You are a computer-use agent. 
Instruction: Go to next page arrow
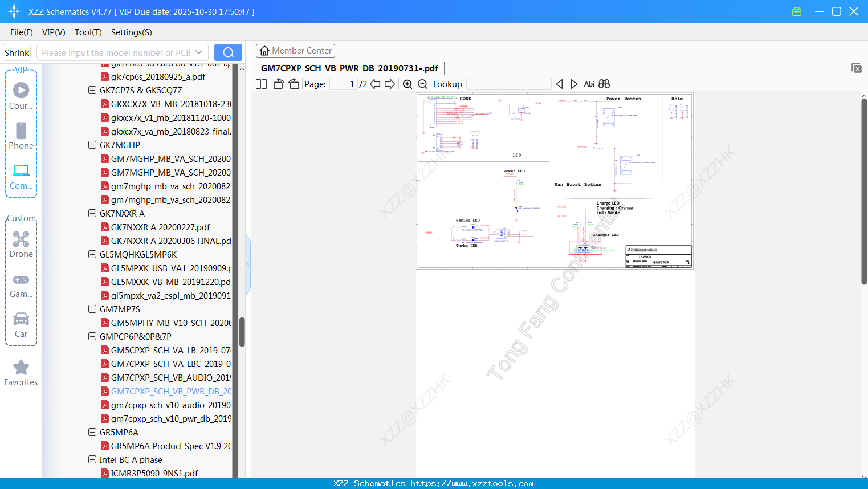(390, 84)
